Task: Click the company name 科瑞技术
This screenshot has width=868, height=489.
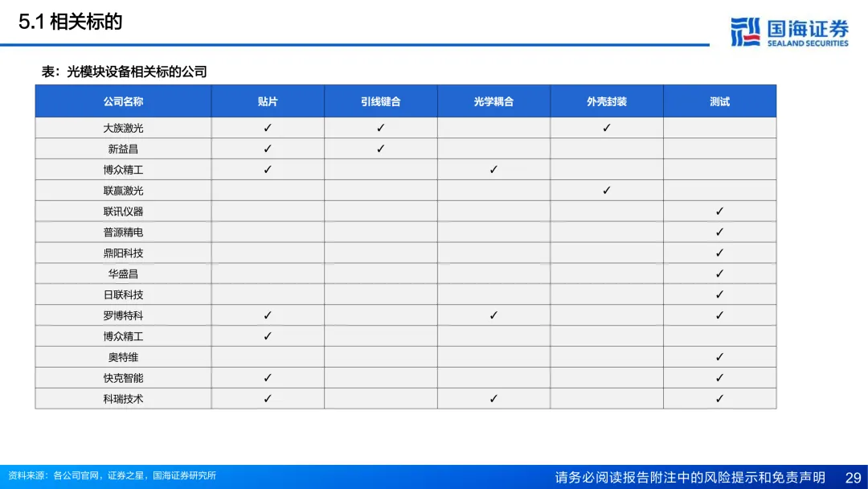Action: pyautogui.click(x=123, y=399)
